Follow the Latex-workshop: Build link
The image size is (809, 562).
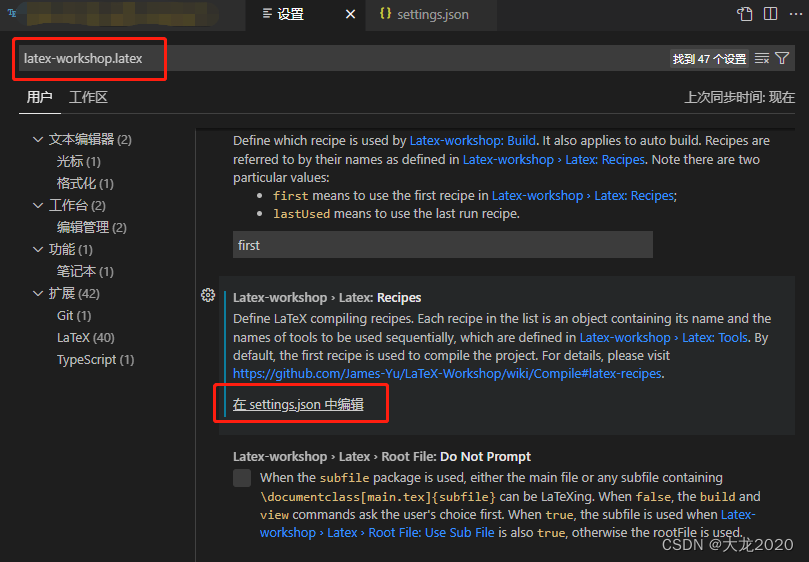pyautogui.click(x=472, y=140)
